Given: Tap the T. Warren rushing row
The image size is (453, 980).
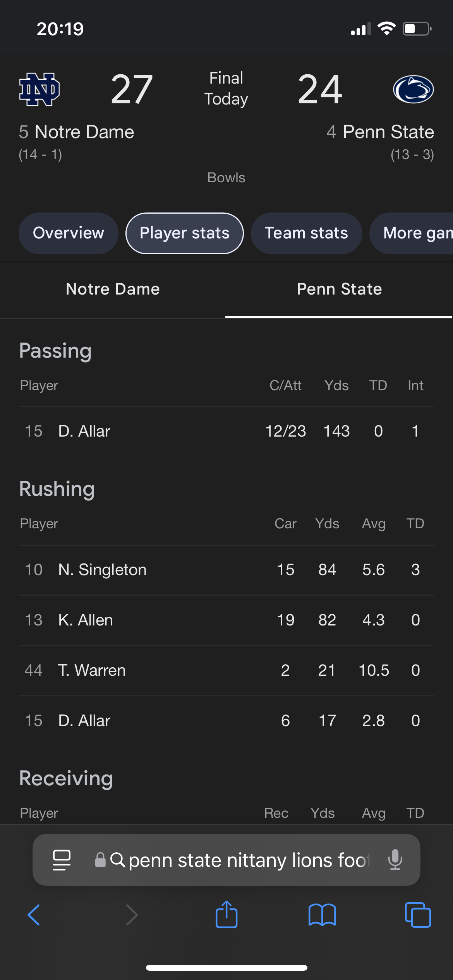Looking at the screenshot, I should coord(92,670).
